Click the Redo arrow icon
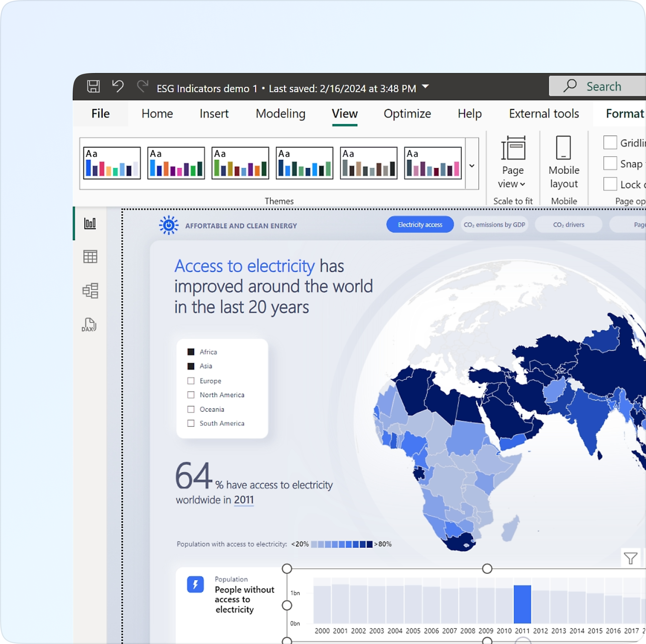This screenshot has height=644, width=646. [142, 86]
